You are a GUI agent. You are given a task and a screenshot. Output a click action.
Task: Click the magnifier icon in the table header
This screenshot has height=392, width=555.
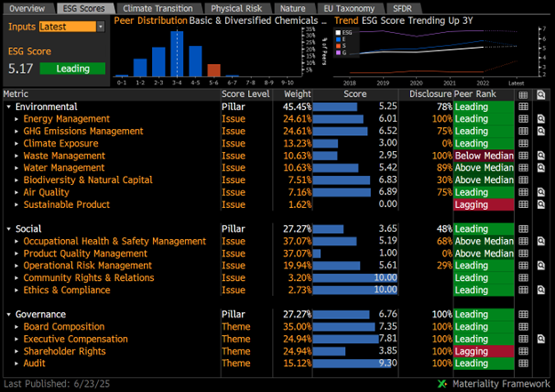(x=540, y=93)
